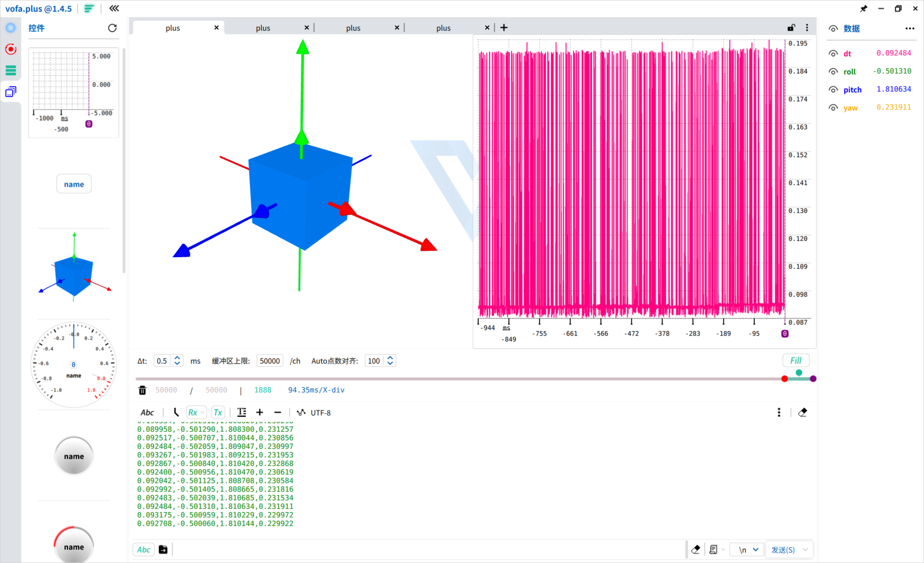Screen dimensions: 924x563
Task: Click the teal timeline slider handle
Action: (799, 373)
